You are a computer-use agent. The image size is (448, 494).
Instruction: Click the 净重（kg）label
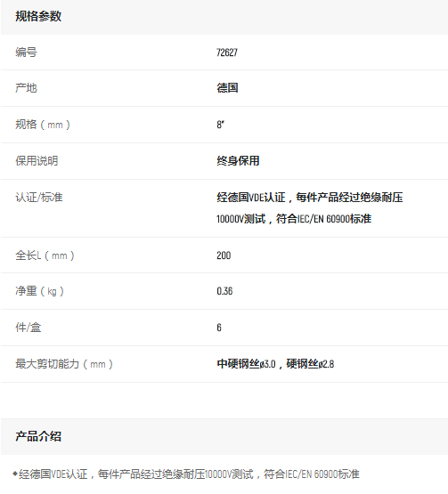[39, 291]
